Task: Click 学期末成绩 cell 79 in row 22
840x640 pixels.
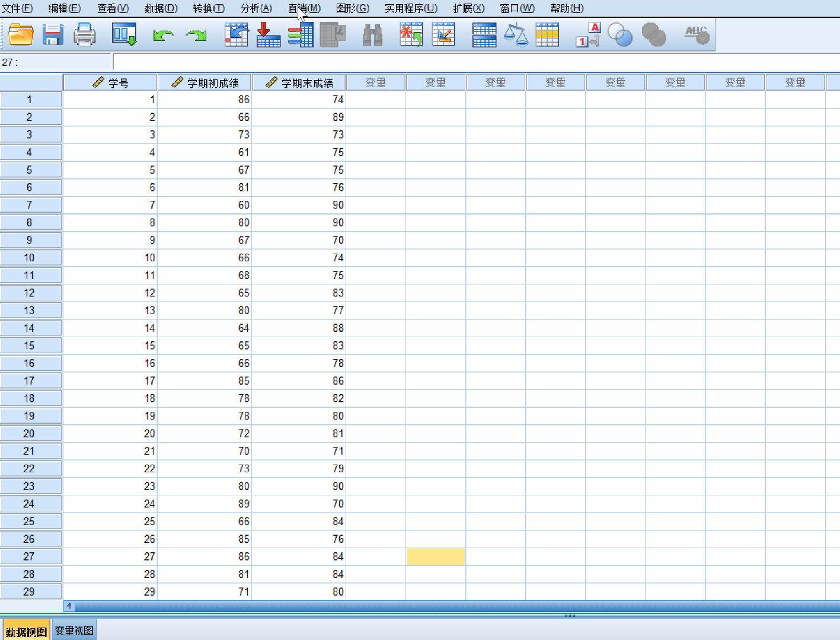Action: pos(299,469)
